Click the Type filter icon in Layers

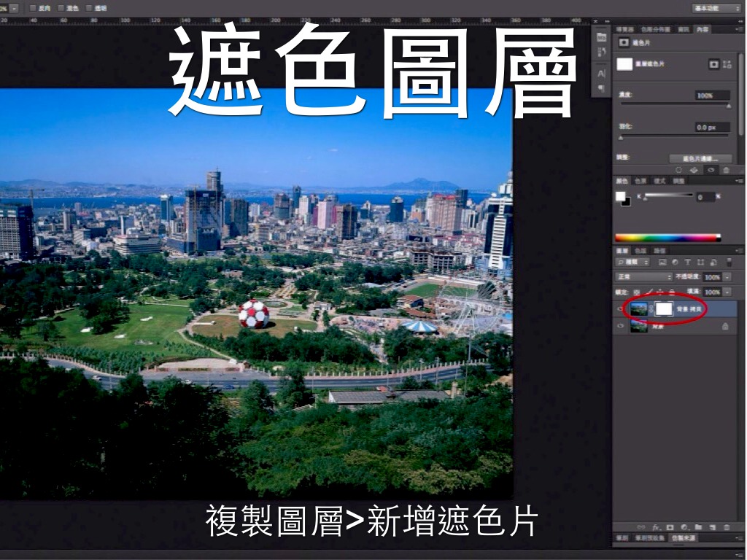(687, 262)
